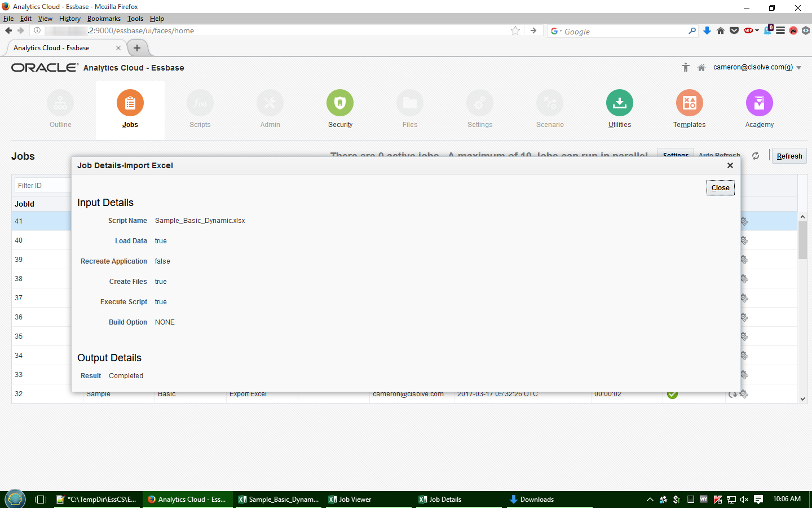Open the Academy section icon
Viewport: 812px width, 508px height.
[760, 103]
